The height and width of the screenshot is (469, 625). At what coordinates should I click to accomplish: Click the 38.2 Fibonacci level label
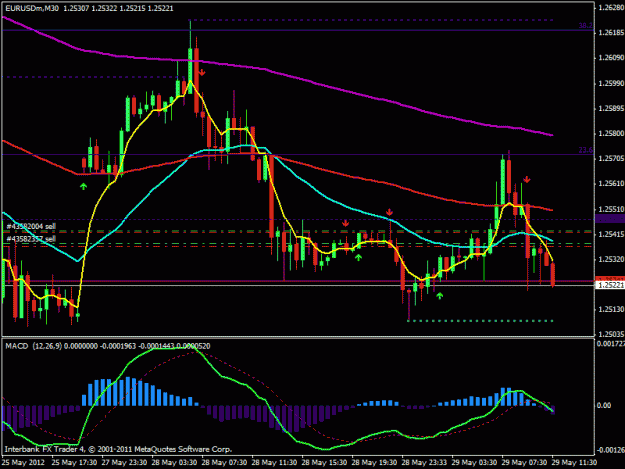pyautogui.click(x=586, y=26)
